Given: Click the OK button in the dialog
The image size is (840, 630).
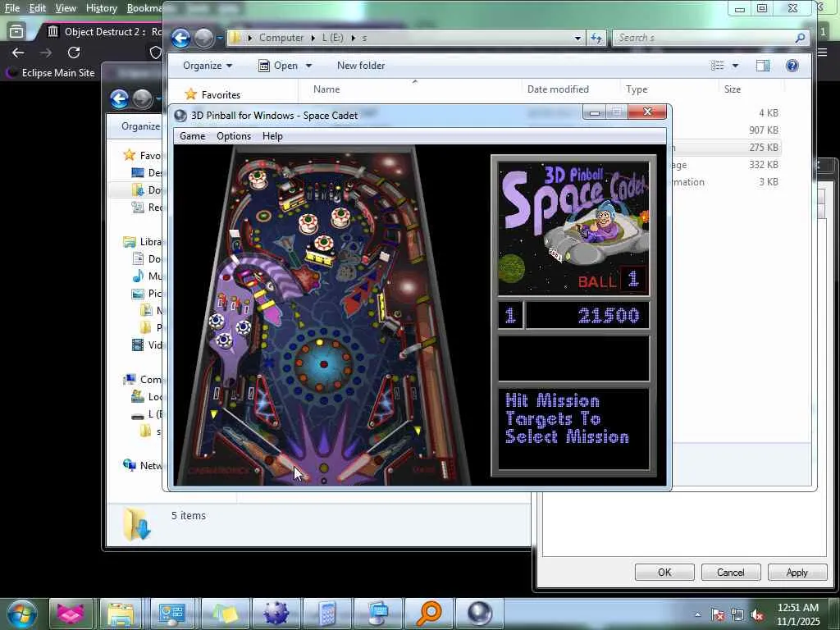Looking at the screenshot, I should coord(664,572).
